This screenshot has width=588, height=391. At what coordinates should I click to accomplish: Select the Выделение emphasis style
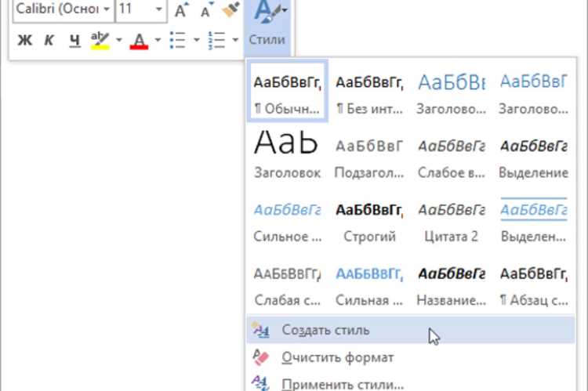coord(534,155)
